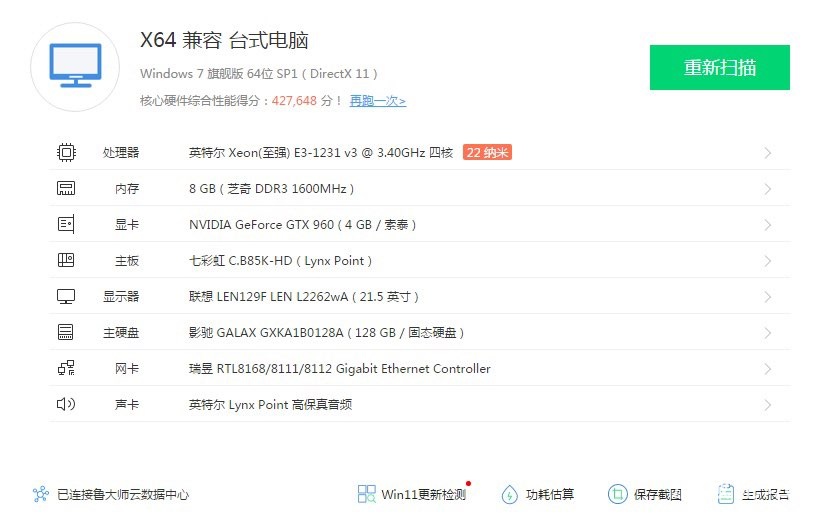
Task: Open 功耗估算 power estimation
Action: (550, 494)
